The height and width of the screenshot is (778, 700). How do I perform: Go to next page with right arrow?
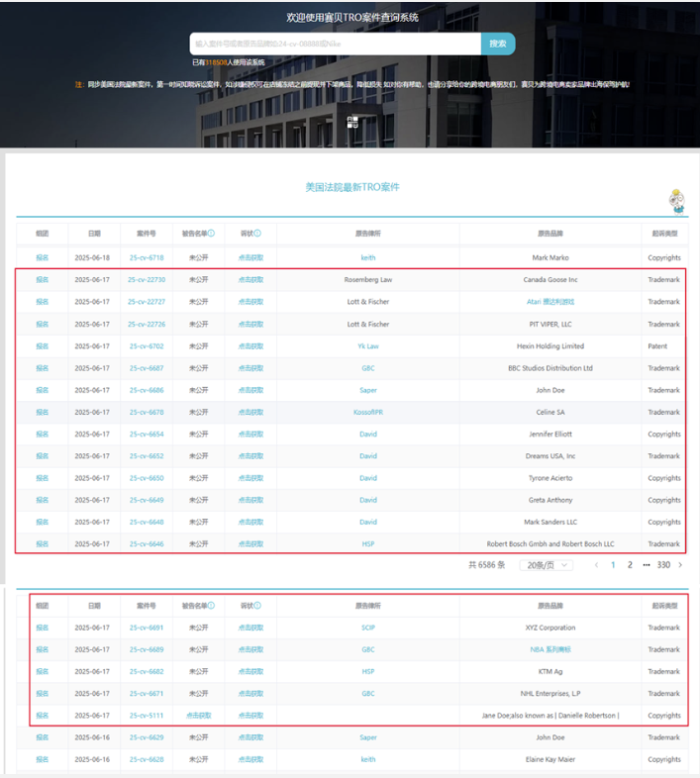[x=680, y=564]
